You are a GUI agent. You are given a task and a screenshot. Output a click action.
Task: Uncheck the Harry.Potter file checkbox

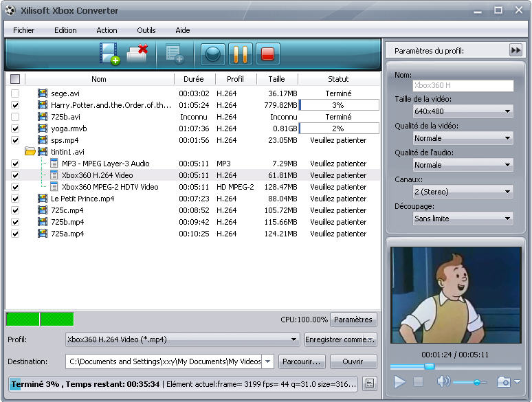tap(15, 105)
